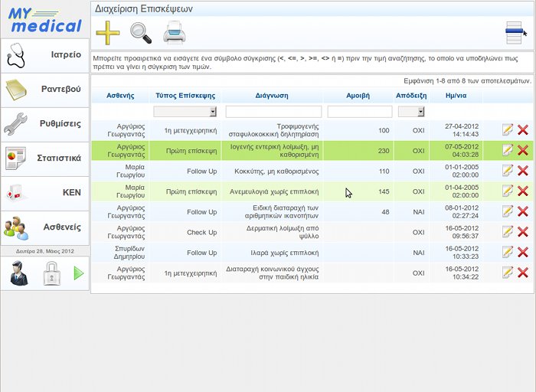Go to Ρυθμίσεις settings
The image size is (536, 392).
click(x=44, y=124)
